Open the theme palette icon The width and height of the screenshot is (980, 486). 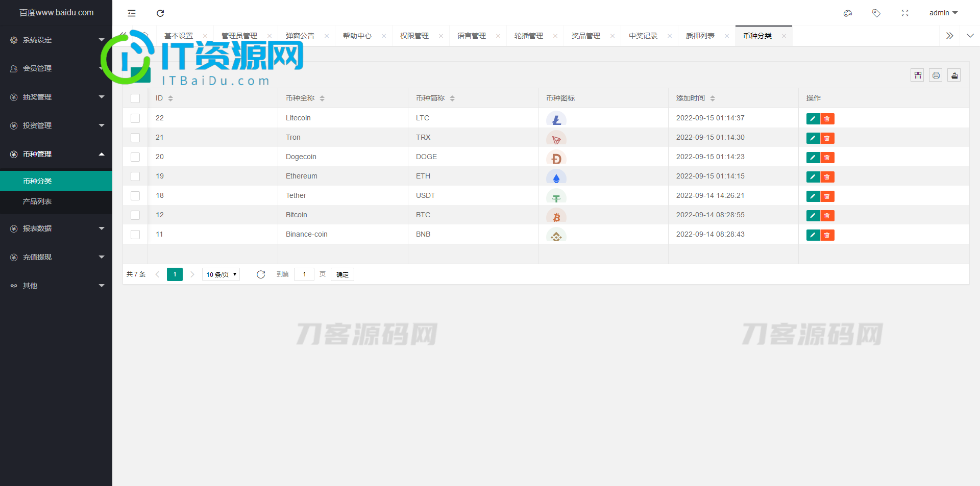(848, 13)
